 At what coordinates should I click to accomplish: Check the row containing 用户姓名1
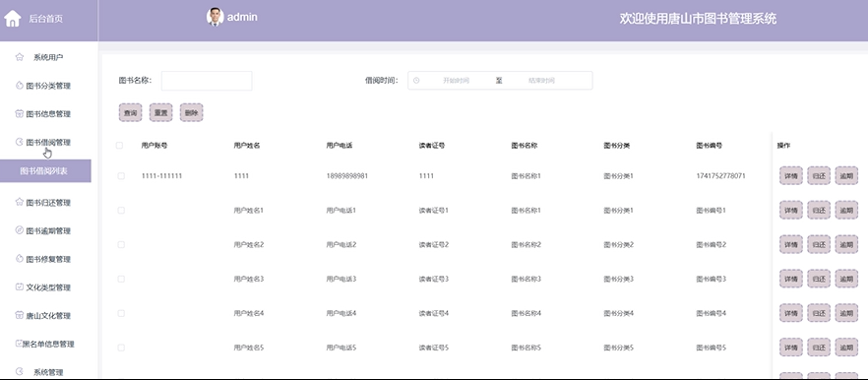[x=121, y=211]
